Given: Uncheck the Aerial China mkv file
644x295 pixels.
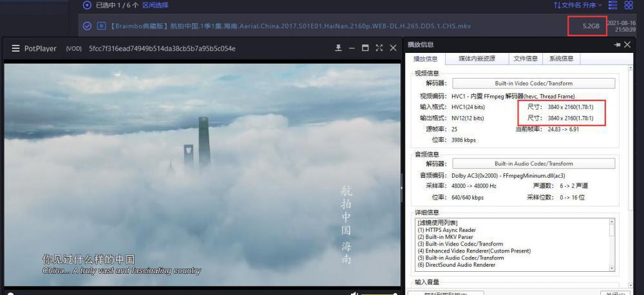Looking at the screenshot, I should point(87,26).
